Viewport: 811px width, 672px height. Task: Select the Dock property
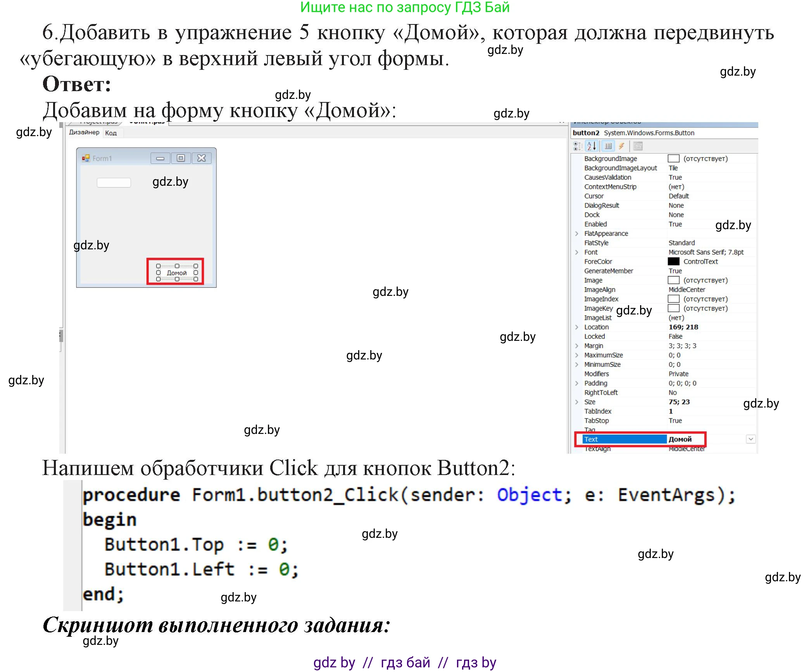592,214
